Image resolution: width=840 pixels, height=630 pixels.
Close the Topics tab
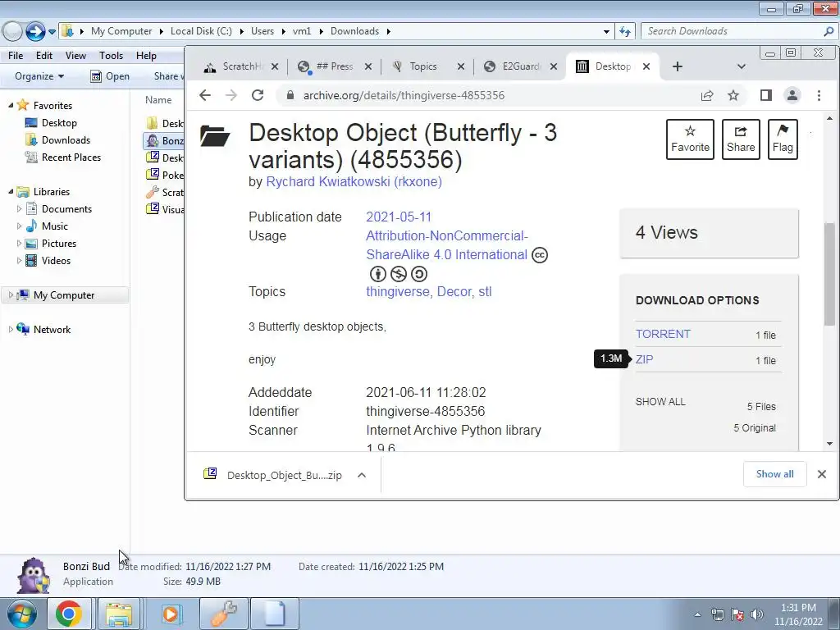pyautogui.click(x=461, y=66)
